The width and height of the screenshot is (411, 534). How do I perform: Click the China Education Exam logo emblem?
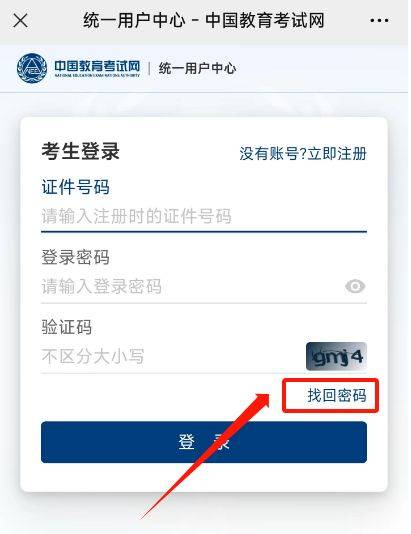pos(32,69)
